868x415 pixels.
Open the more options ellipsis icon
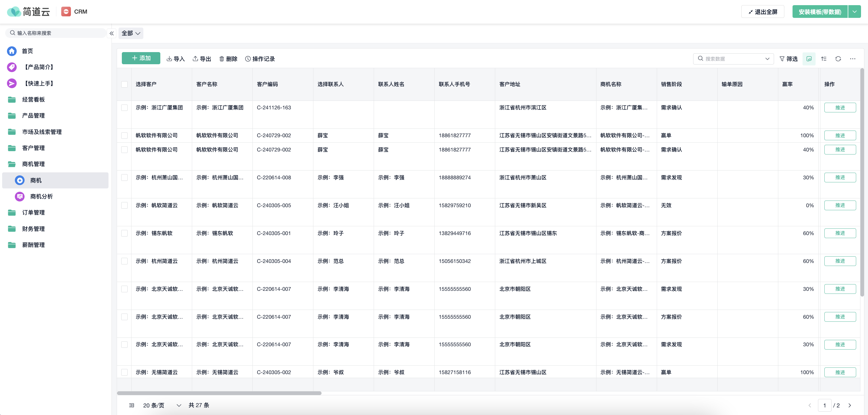[x=853, y=59]
